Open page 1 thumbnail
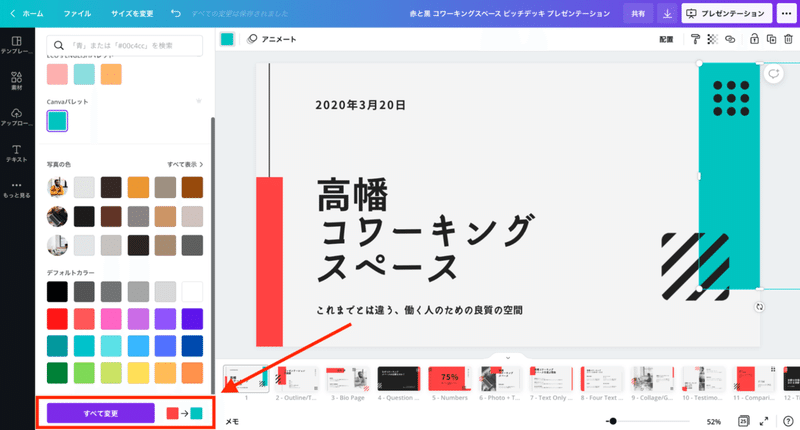 click(246, 379)
